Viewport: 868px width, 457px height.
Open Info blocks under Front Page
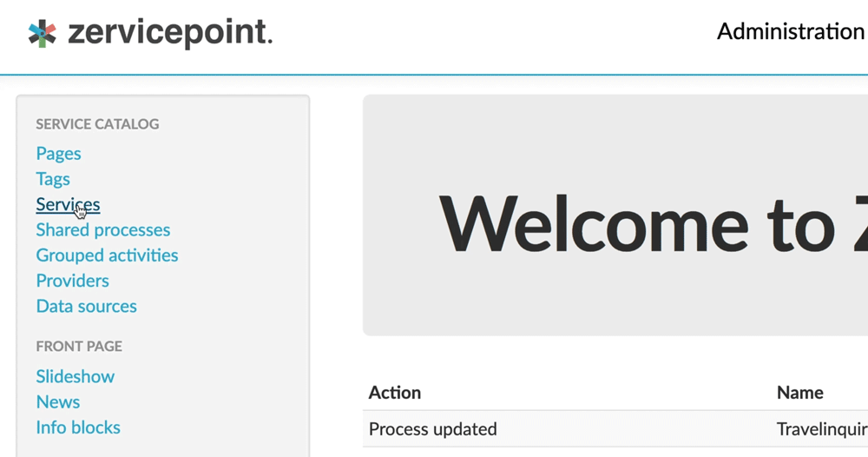(78, 427)
